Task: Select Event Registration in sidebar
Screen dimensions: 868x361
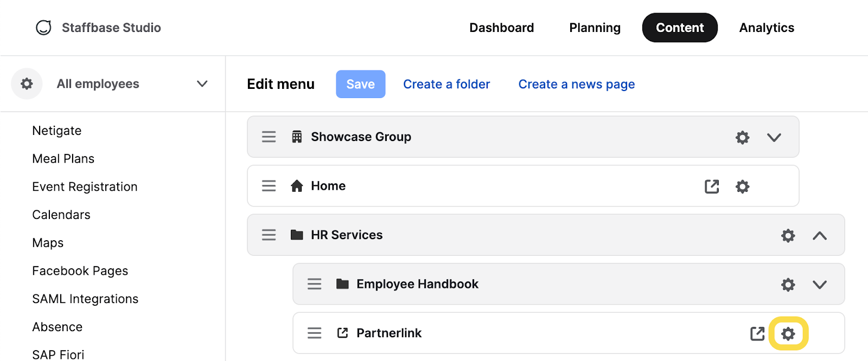Action: pos(85,186)
